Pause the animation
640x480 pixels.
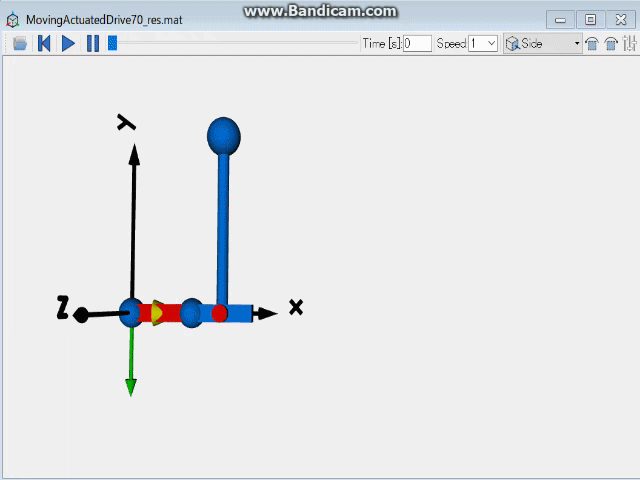coord(92,43)
